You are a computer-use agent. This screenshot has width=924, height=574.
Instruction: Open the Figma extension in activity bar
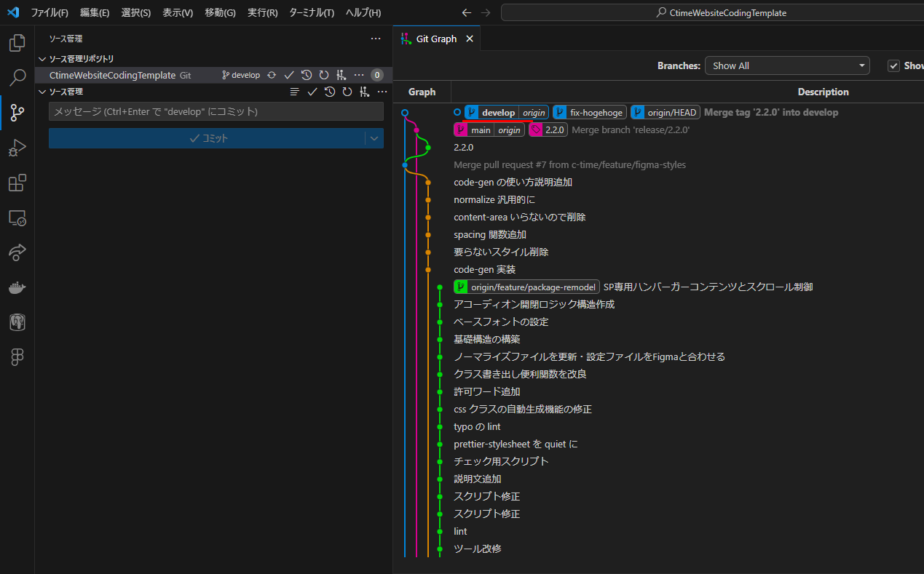click(x=17, y=356)
